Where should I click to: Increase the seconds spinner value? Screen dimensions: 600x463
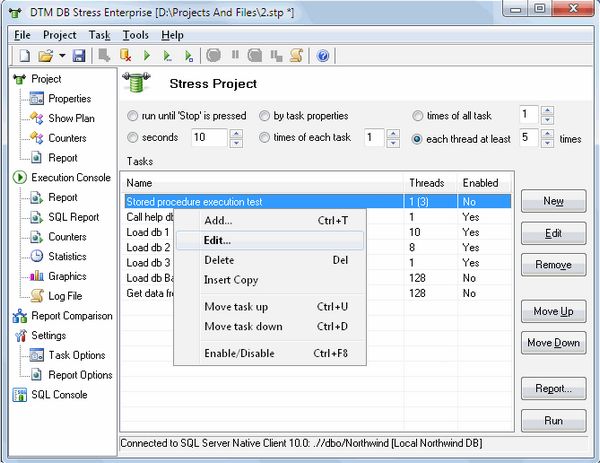[x=236, y=133]
